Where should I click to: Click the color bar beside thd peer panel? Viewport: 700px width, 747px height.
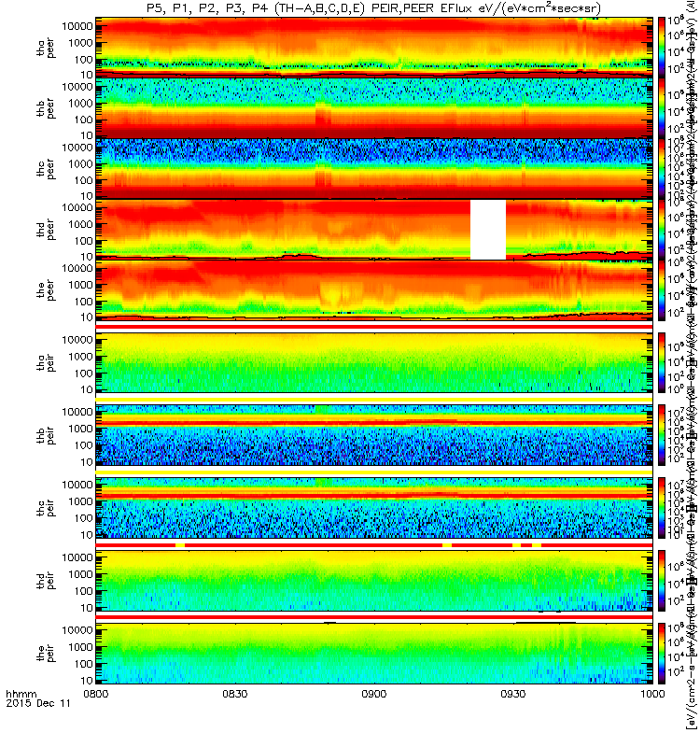tap(662, 230)
